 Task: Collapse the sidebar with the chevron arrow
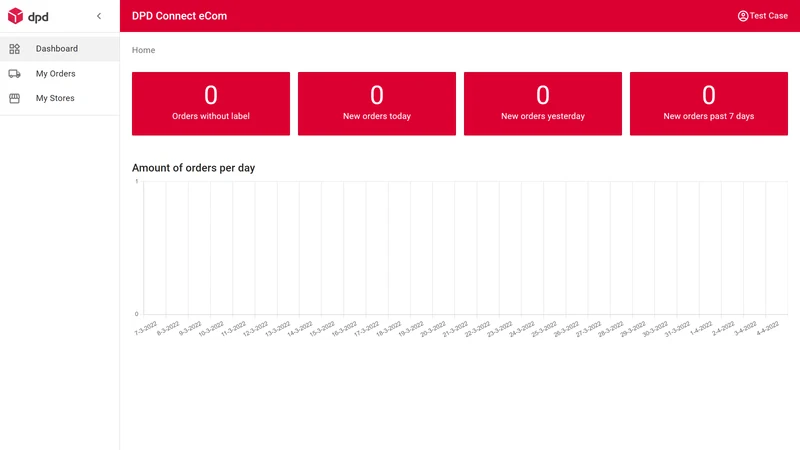99,16
